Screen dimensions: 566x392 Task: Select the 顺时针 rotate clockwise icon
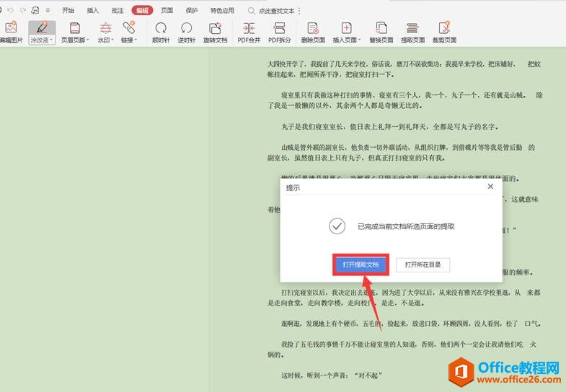coord(162,32)
